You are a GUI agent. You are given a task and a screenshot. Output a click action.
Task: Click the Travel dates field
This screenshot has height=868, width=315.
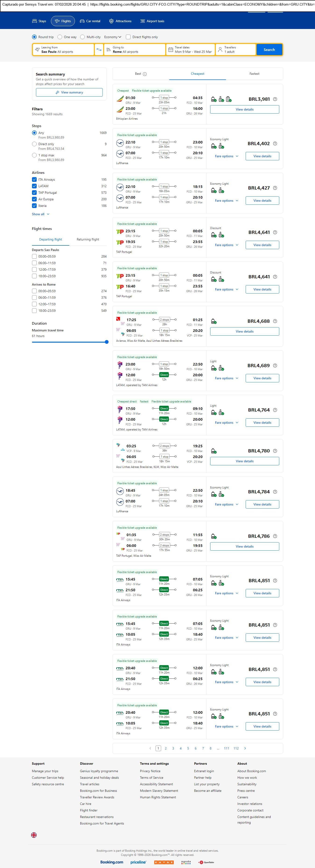191,50
